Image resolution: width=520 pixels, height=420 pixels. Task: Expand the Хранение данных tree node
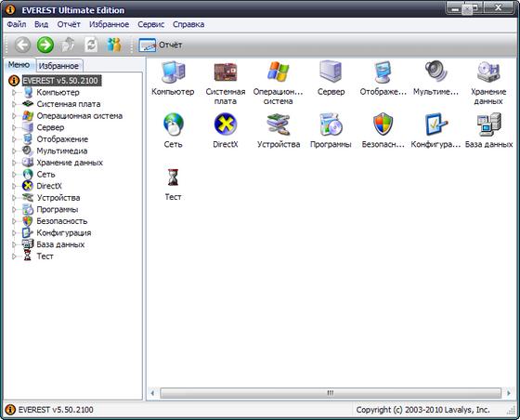point(14,163)
